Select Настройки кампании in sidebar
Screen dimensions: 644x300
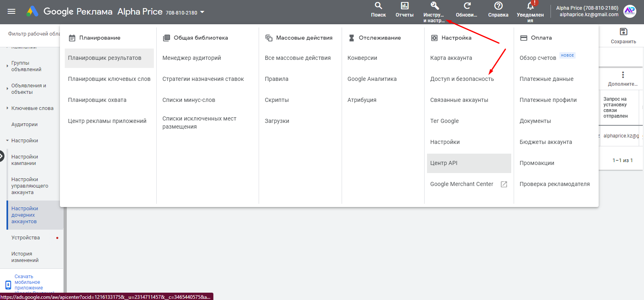25,160
